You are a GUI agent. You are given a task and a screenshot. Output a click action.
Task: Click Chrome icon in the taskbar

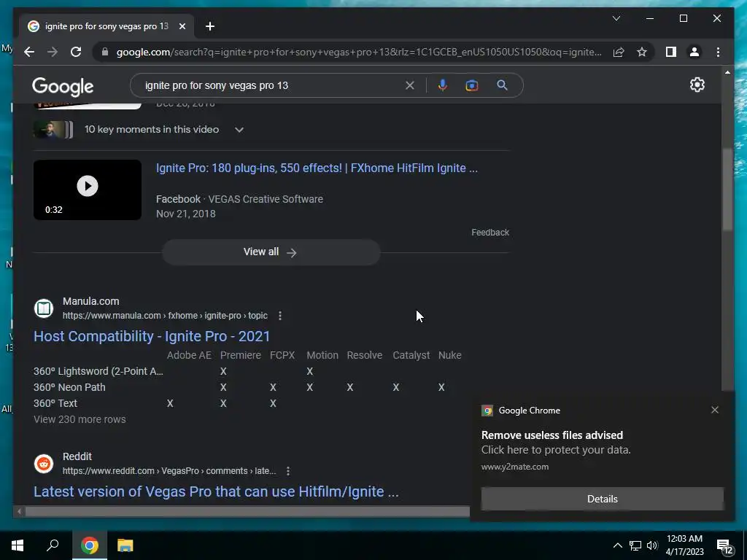(90, 545)
